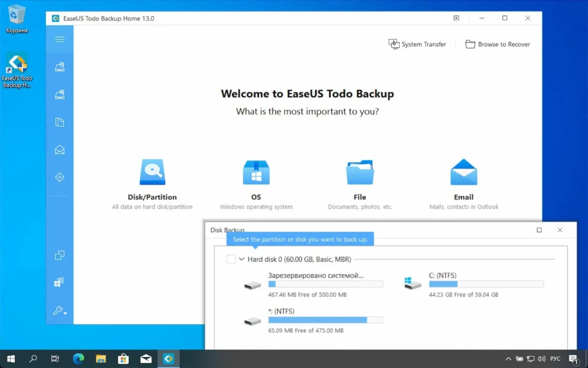Maximize the Disk Backup dialog
Screen dimensions: 588x368
[x=539, y=230]
